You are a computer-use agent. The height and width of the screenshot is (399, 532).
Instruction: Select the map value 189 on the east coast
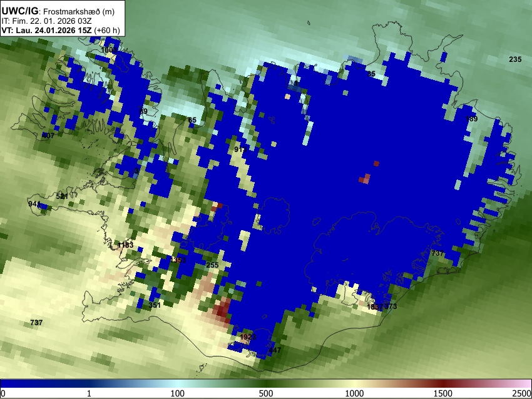(x=472, y=119)
